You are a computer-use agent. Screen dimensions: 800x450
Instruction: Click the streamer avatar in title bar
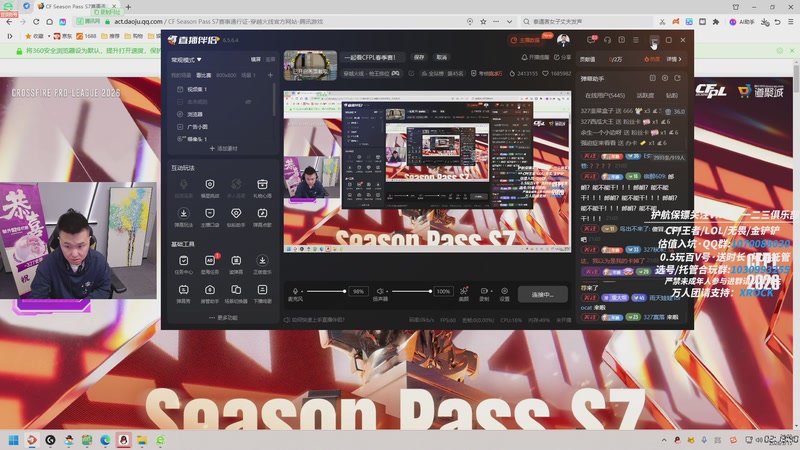pyautogui.click(x=563, y=40)
